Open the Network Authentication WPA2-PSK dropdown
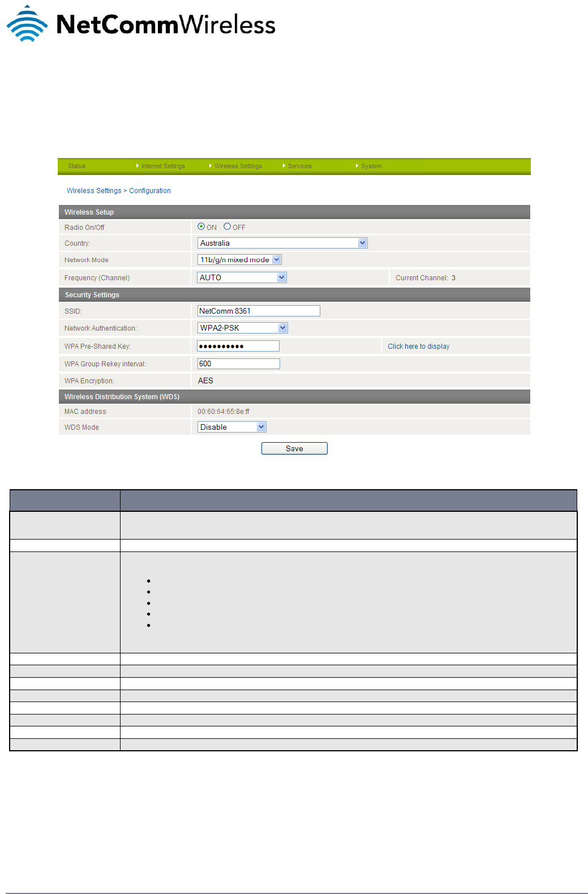 [242, 328]
